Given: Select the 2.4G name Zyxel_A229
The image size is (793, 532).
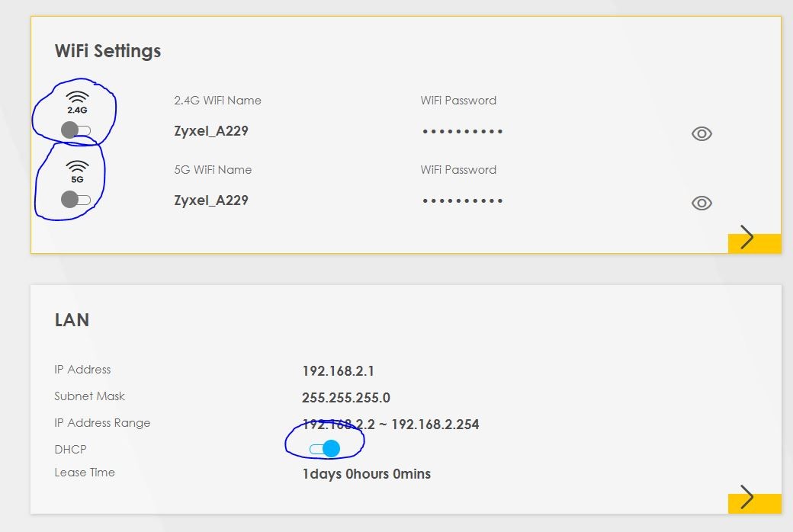Looking at the screenshot, I should [x=211, y=131].
